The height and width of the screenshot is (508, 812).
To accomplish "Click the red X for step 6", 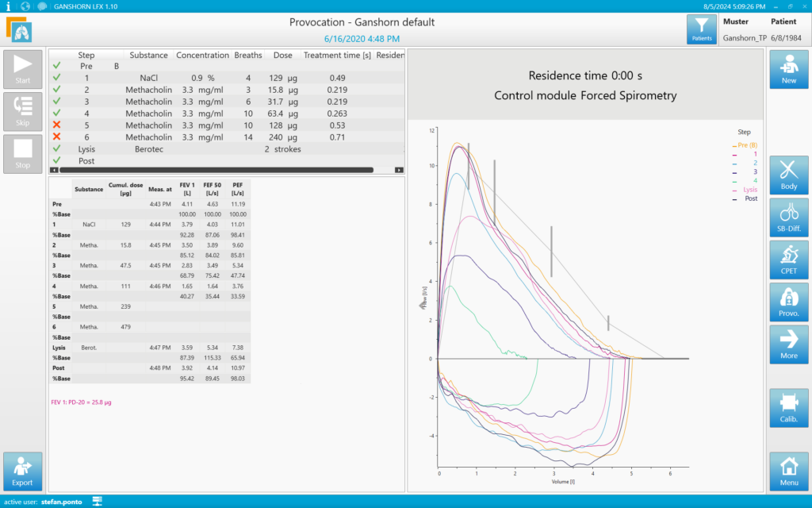I will point(56,137).
